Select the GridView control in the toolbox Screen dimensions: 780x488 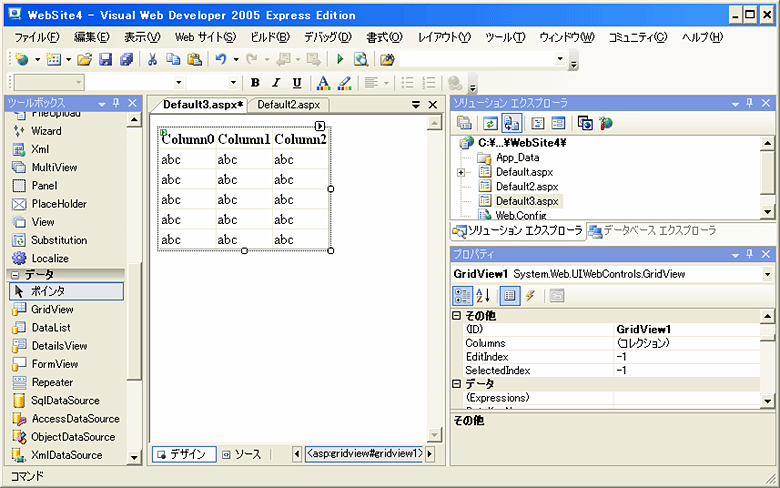pos(52,309)
